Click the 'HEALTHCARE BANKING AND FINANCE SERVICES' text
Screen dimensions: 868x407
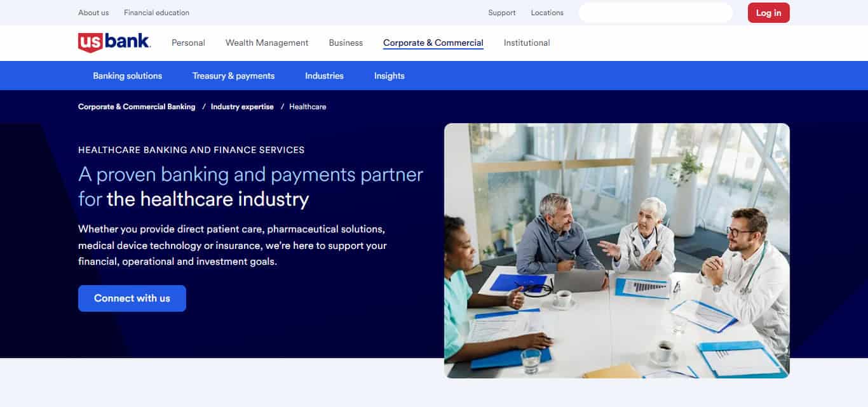(x=191, y=150)
